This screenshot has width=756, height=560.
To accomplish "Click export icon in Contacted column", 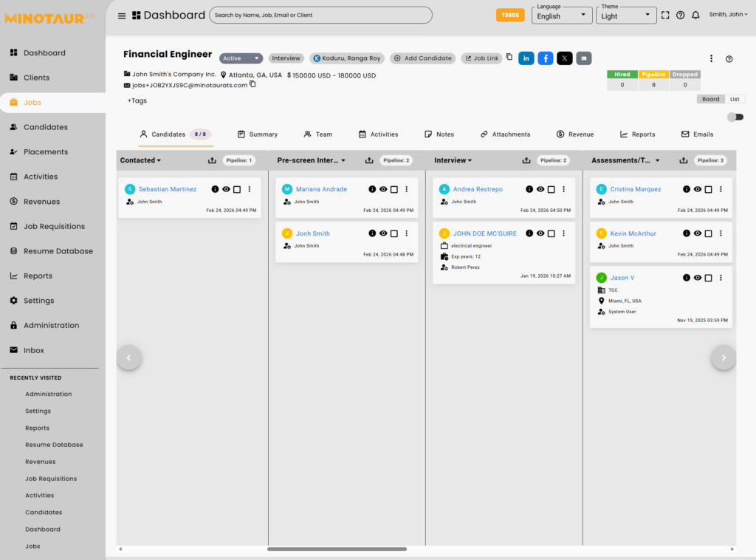I will [212, 160].
